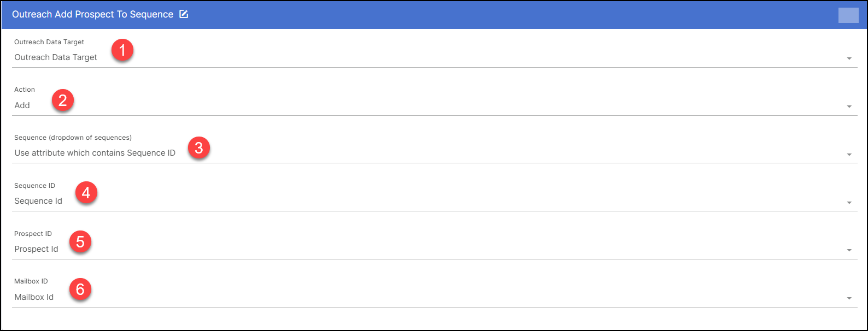
Task: Click the 'Sequence Id' field value
Action: click(38, 201)
